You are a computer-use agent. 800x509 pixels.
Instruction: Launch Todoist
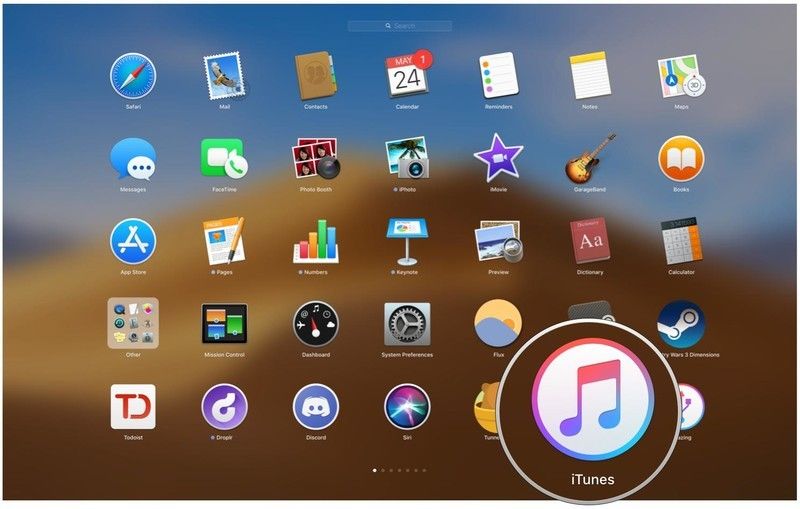[133, 406]
